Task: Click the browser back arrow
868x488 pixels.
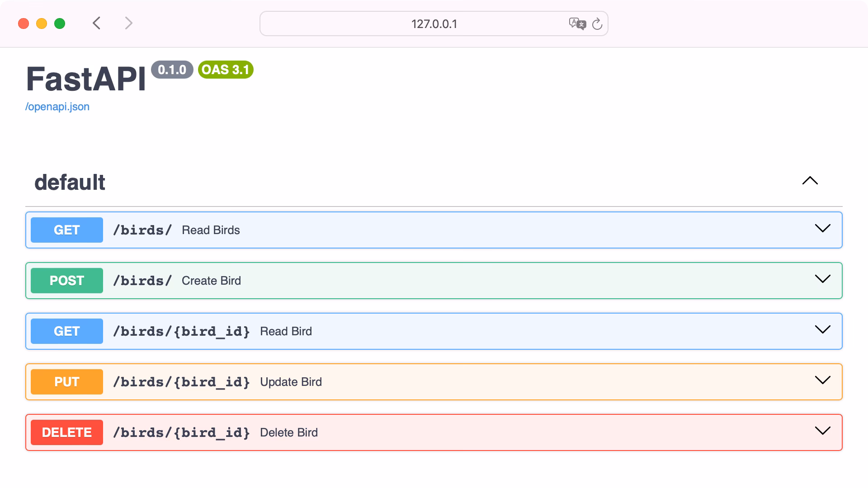Action: [x=96, y=23]
